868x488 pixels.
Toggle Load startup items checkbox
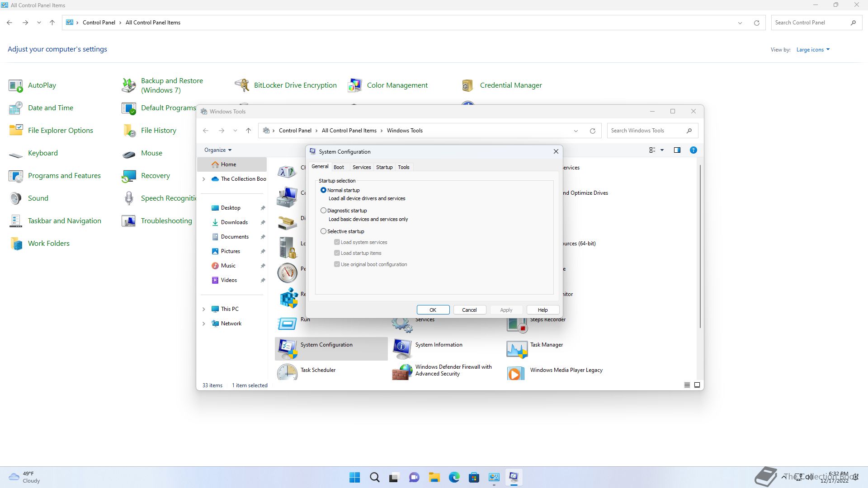point(337,253)
